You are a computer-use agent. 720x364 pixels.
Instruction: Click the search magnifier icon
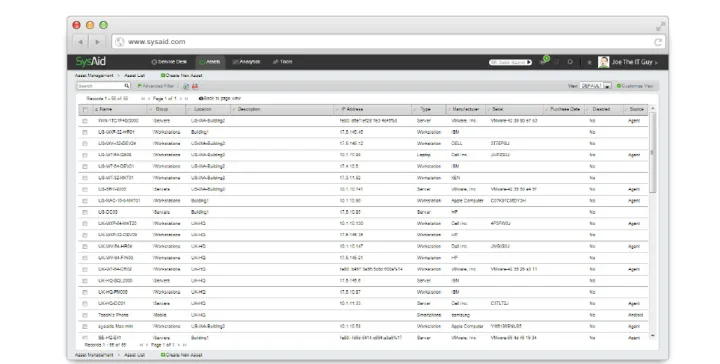(x=127, y=86)
